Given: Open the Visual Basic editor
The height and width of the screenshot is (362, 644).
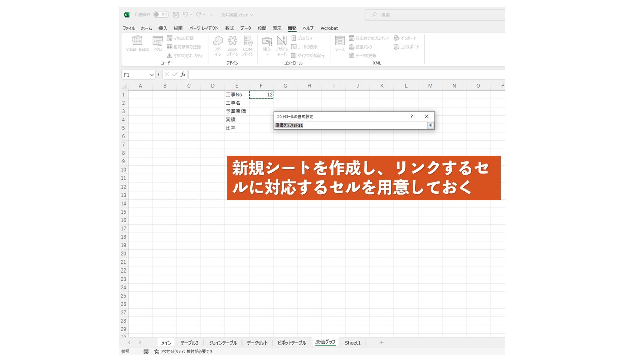Looking at the screenshot, I should [137, 44].
